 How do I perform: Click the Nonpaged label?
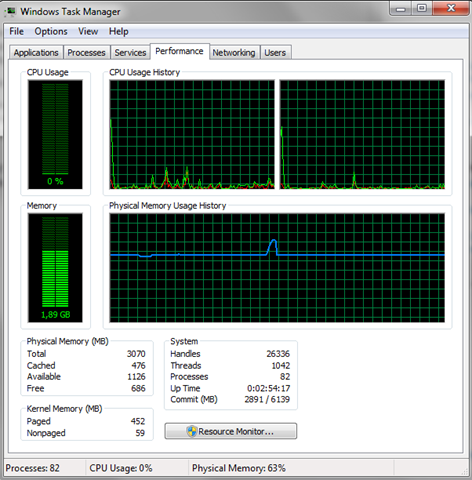[46, 433]
